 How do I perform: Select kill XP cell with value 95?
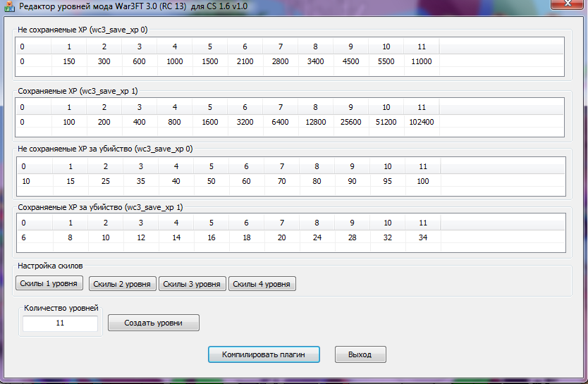tap(387, 181)
